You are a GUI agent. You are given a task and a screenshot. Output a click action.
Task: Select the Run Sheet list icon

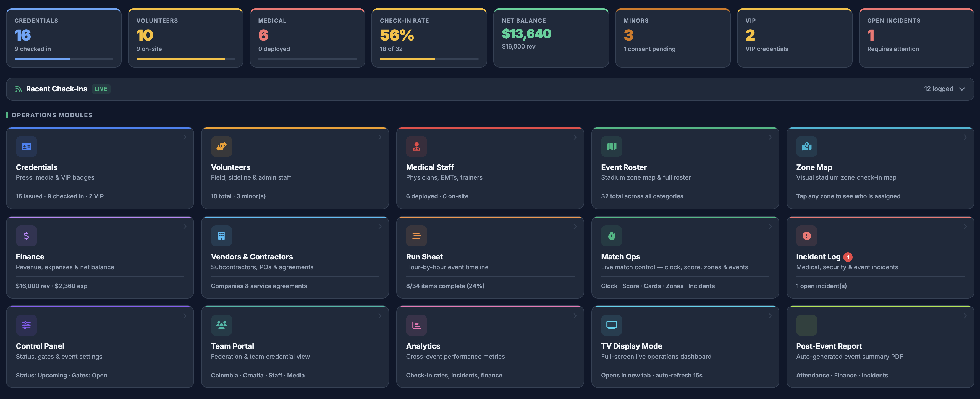(416, 236)
